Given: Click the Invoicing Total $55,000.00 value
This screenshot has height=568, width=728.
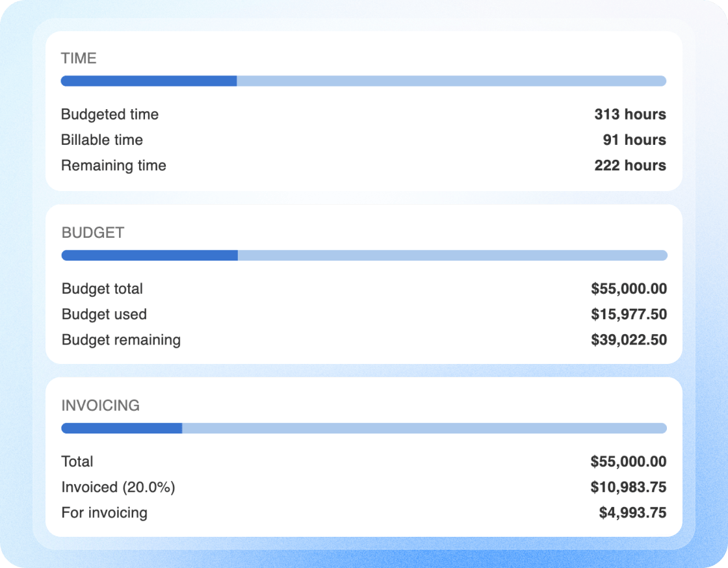Looking at the screenshot, I should click(628, 461).
